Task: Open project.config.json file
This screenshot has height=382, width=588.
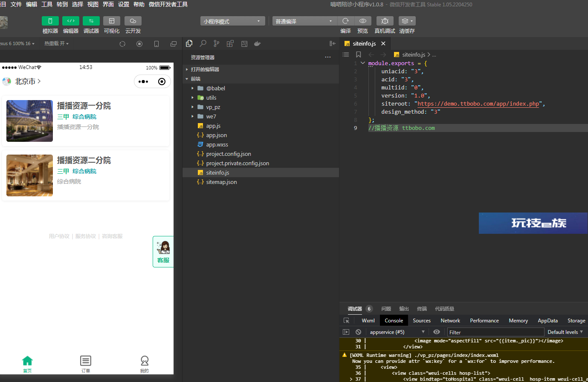Action: (261, 154)
